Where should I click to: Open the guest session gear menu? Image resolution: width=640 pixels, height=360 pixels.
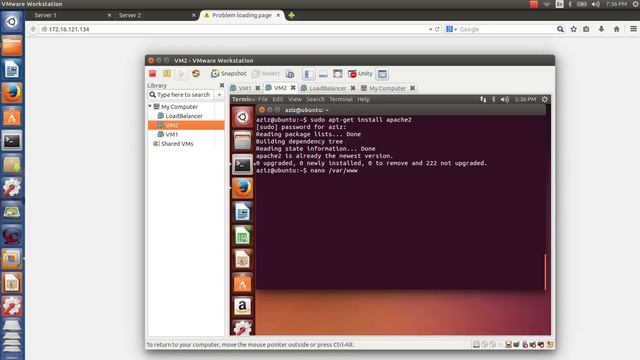544,99
